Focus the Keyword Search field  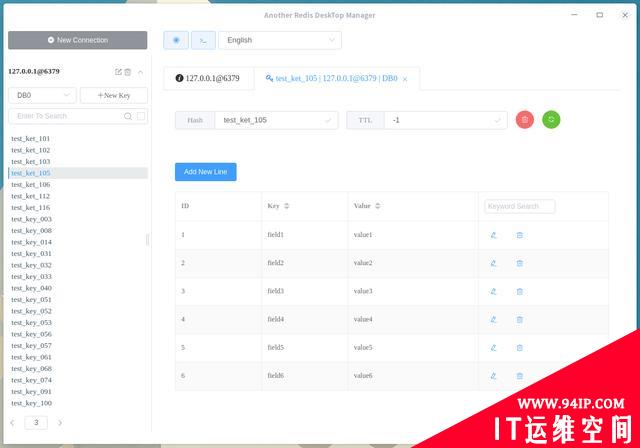(520, 206)
